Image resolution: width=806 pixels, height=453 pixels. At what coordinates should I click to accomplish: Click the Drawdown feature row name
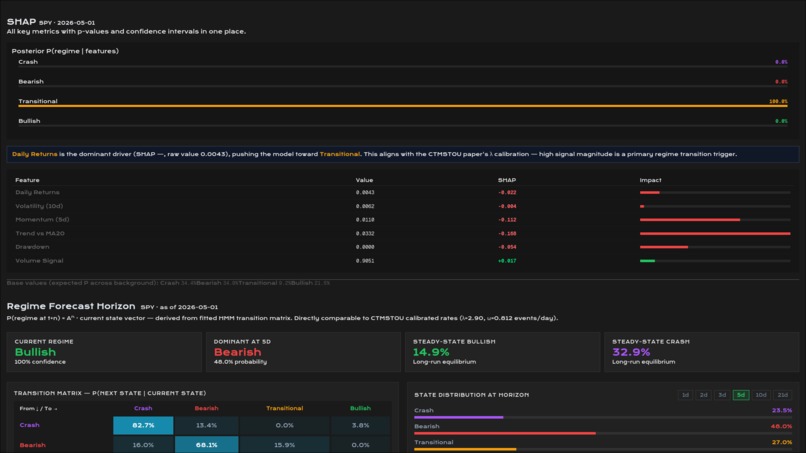(32, 247)
